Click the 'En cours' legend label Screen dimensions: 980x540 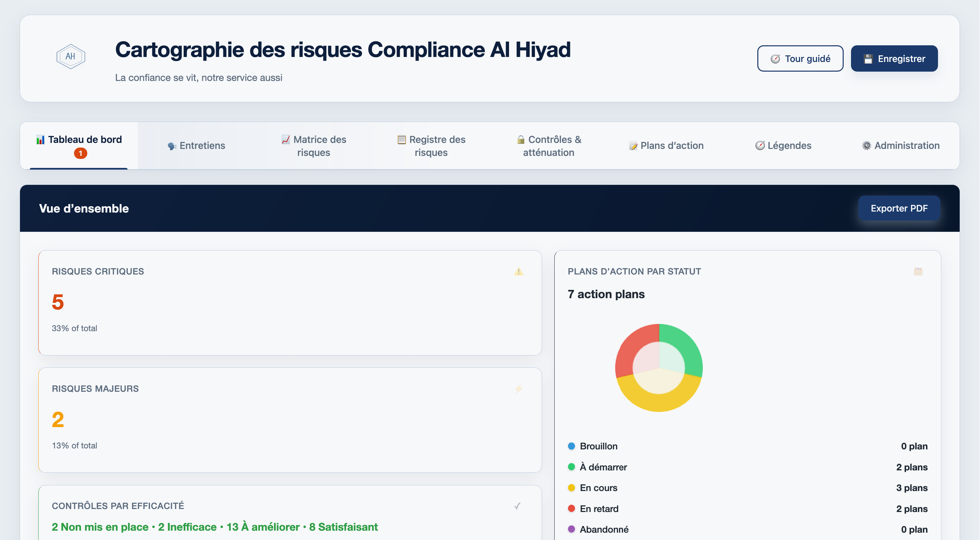[598, 488]
